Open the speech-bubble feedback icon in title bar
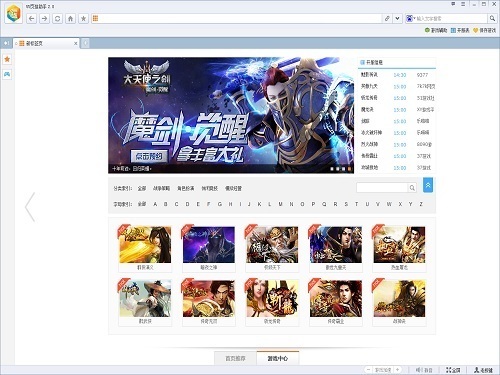This screenshot has width=500, height=375. click(x=453, y=4)
